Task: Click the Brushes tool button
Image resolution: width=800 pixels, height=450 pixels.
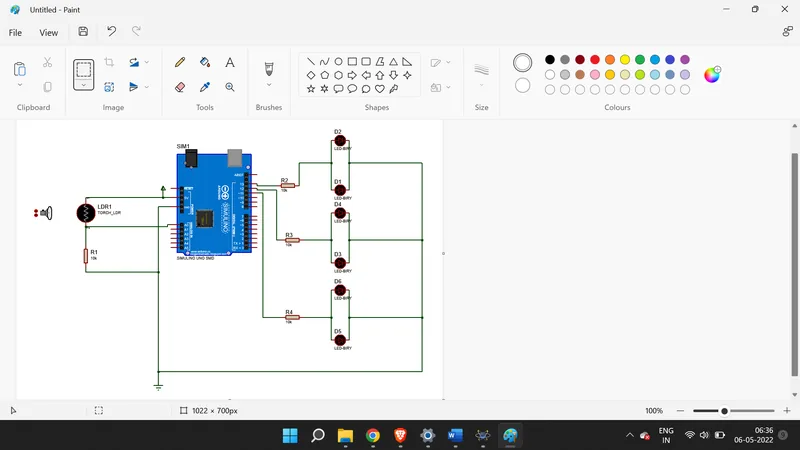Action: (269, 68)
